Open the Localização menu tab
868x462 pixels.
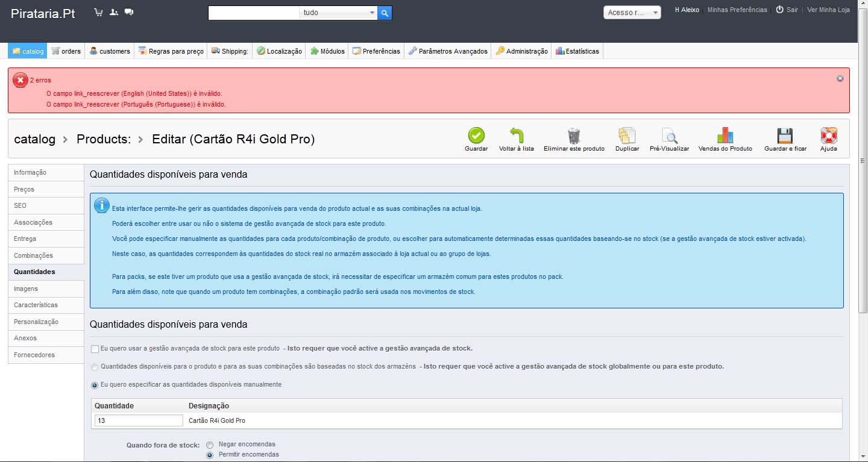click(x=279, y=51)
